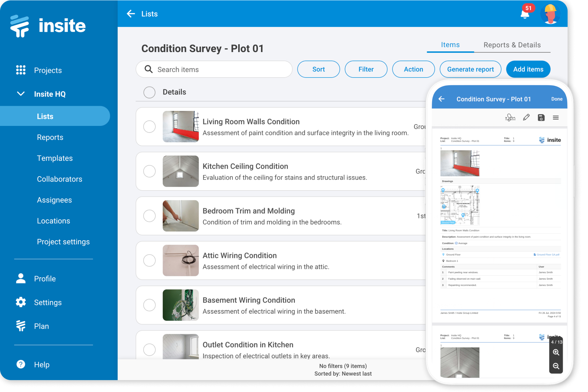Click the Generate report button
The width and height of the screenshot is (588, 392).
(470, 69)
